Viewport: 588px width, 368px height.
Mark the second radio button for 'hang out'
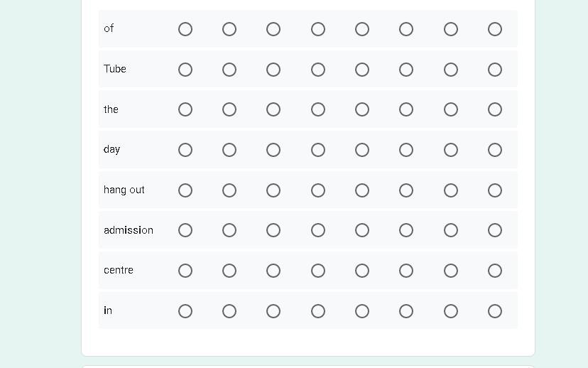[229, 190]
